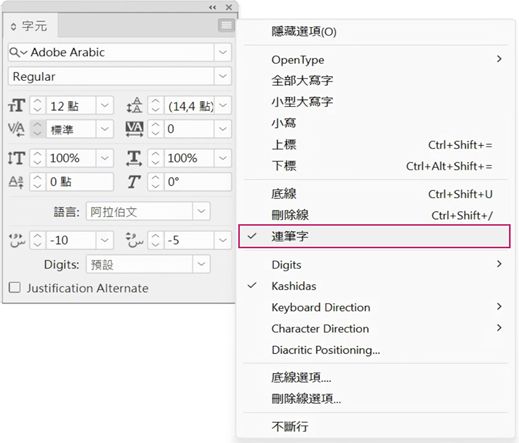Click the skew angle 0° field
Image resolution: width=519 pixels, height=443 pixels.
click(197, 182)
